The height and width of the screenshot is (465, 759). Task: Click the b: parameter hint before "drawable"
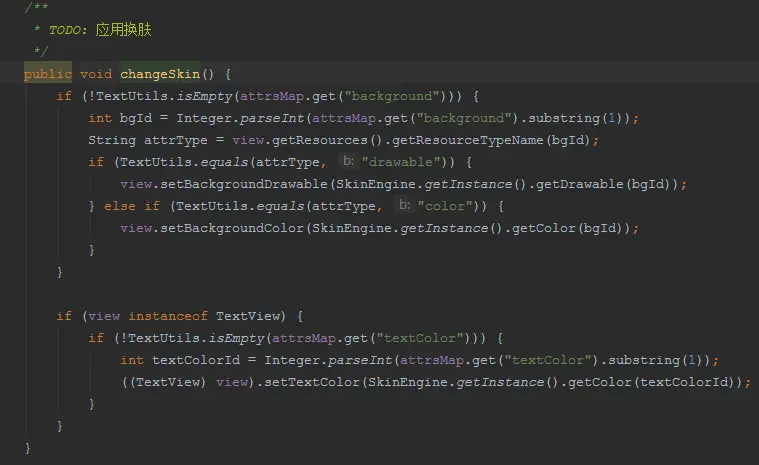click(349, 161)
